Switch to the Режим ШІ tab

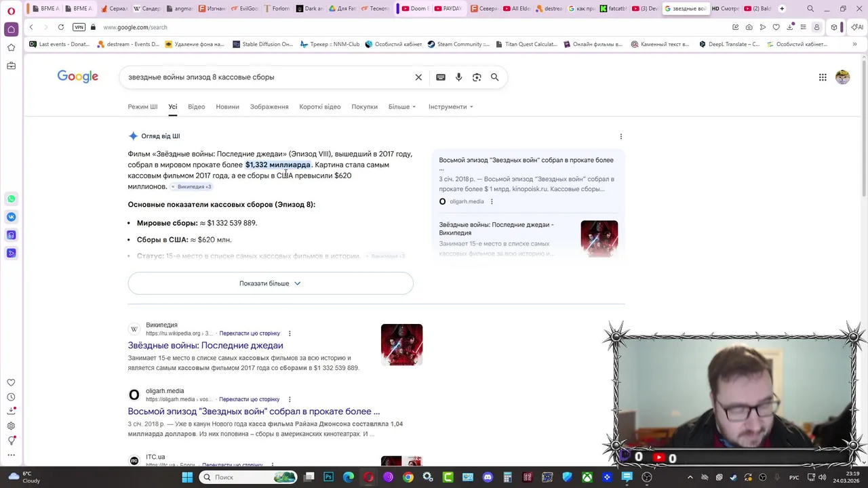(x=142, y=106)
